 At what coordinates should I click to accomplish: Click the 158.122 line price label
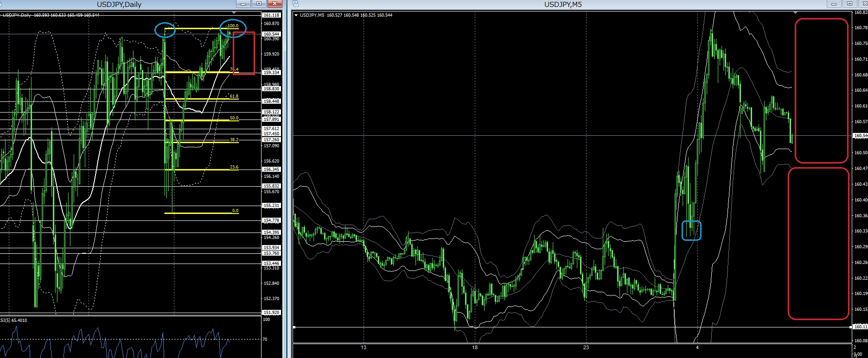tap(271, 112)
